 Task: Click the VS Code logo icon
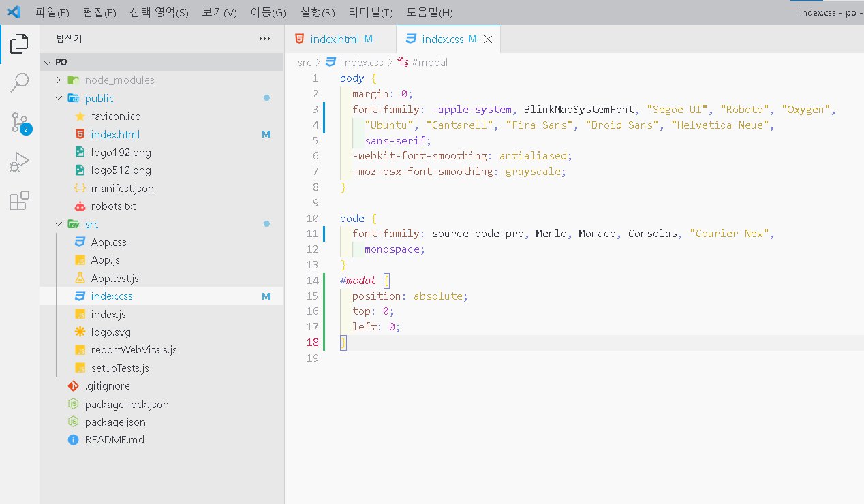click(14, 12)
